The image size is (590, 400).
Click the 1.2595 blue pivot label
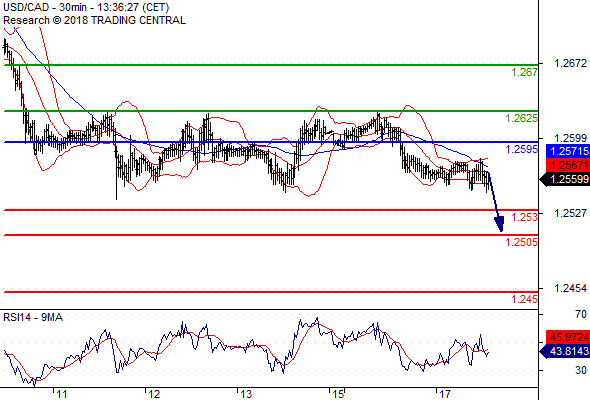(521, 149)
